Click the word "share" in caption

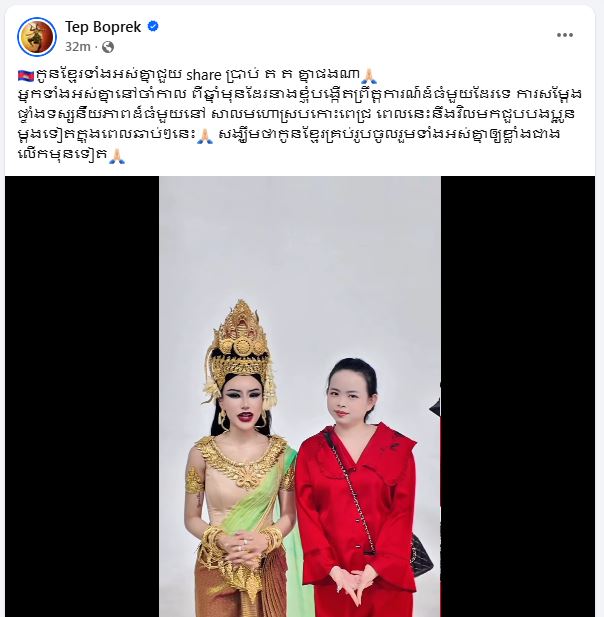pyautogui.click(x=203, y=75)
